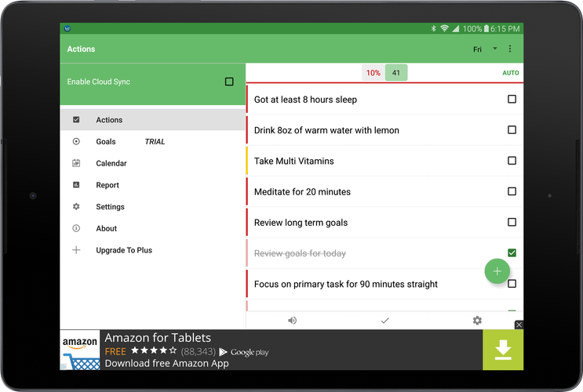Tap Download free Amazon App text
This screenshot has height=392, width=583.
166,364
